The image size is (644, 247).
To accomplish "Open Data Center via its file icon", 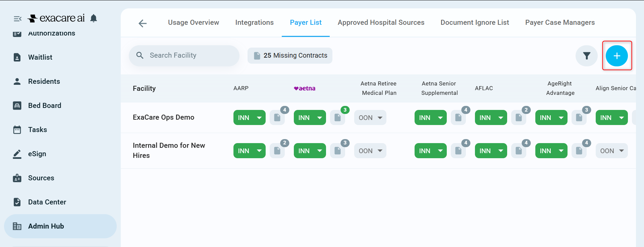I will [17, 202].
